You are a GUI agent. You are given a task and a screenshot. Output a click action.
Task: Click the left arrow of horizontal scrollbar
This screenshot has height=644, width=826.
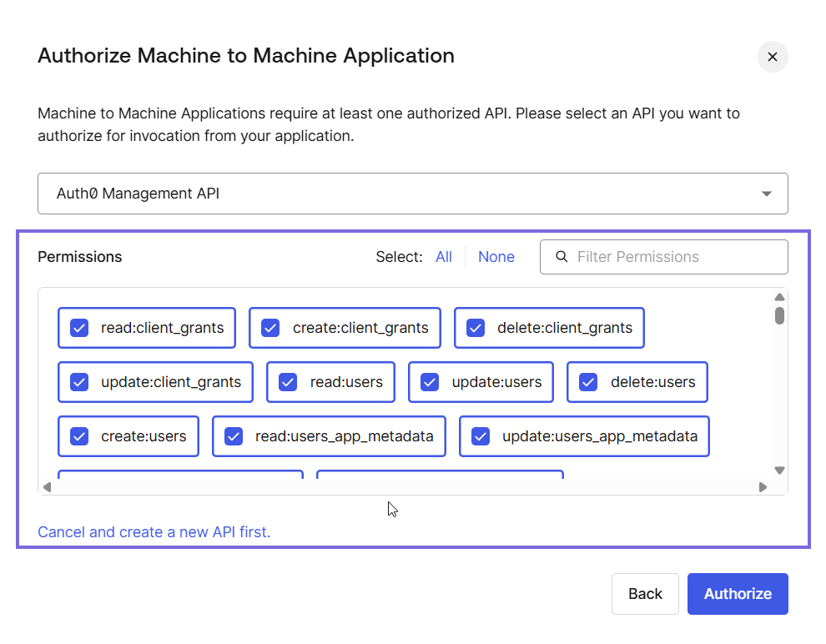(x=48, y=487)
